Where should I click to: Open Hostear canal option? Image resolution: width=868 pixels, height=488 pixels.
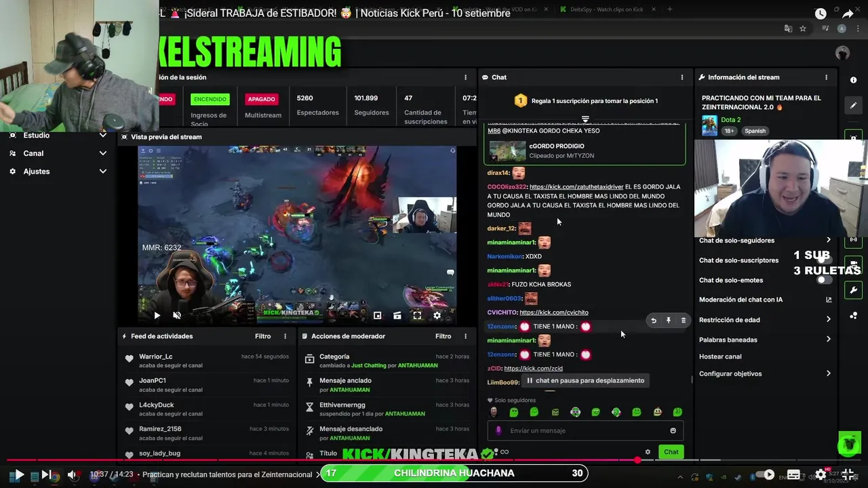pyautogui.click(x=720, y=357)
